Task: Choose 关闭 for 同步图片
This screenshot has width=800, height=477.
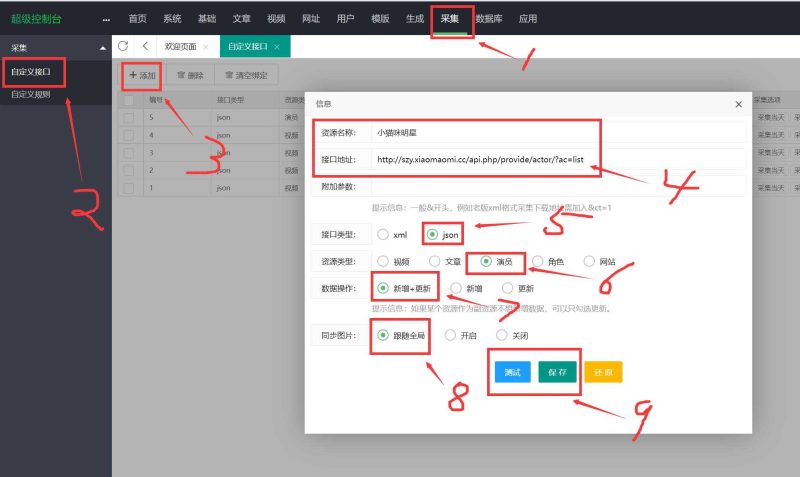Action: point(502,336)
